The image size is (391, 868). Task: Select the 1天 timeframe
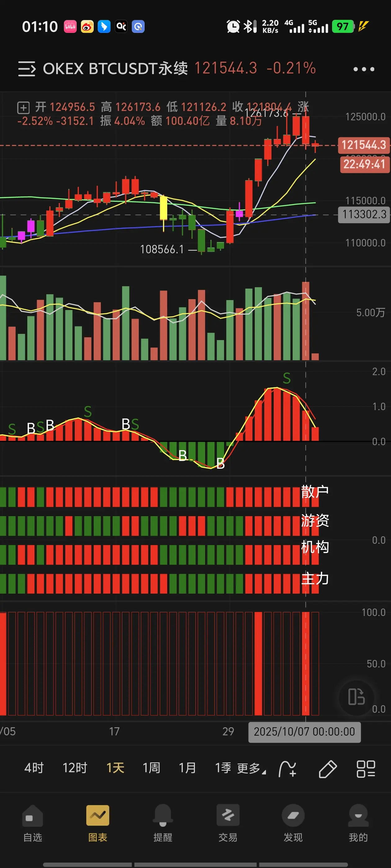[x=115, y=768]
